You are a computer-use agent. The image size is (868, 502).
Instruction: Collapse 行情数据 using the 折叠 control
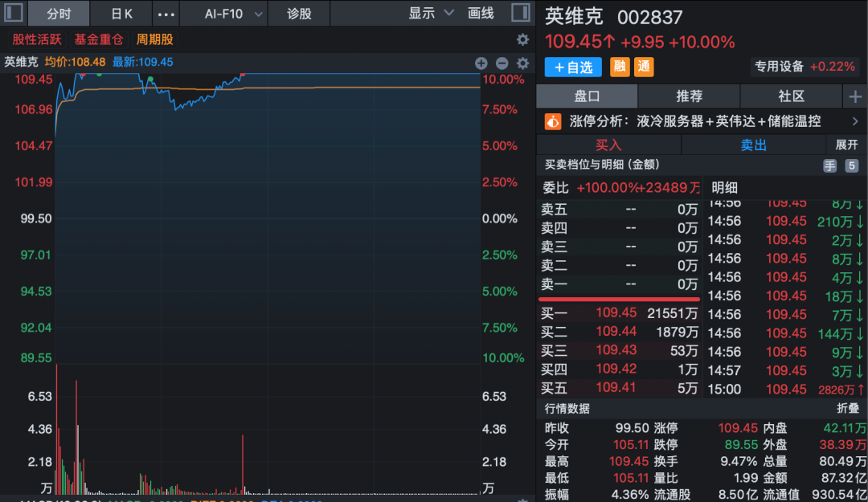pyautogui.click(x=846, y=408)
